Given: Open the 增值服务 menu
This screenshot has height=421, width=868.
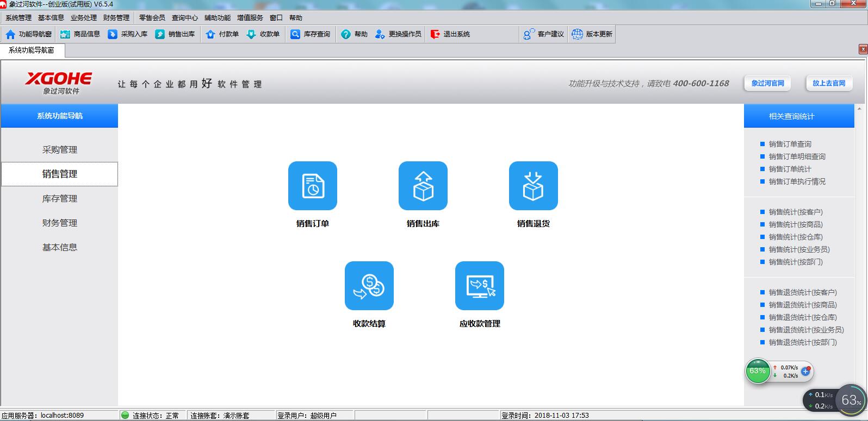Looking at the screenshot, I should click(x=250, y=18).
